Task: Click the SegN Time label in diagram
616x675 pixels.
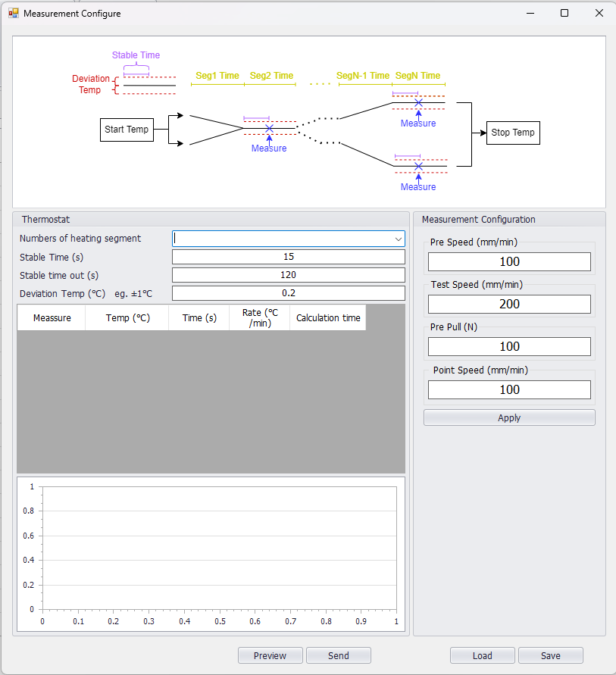Action: pyautogui.click(x=418, y=75)
